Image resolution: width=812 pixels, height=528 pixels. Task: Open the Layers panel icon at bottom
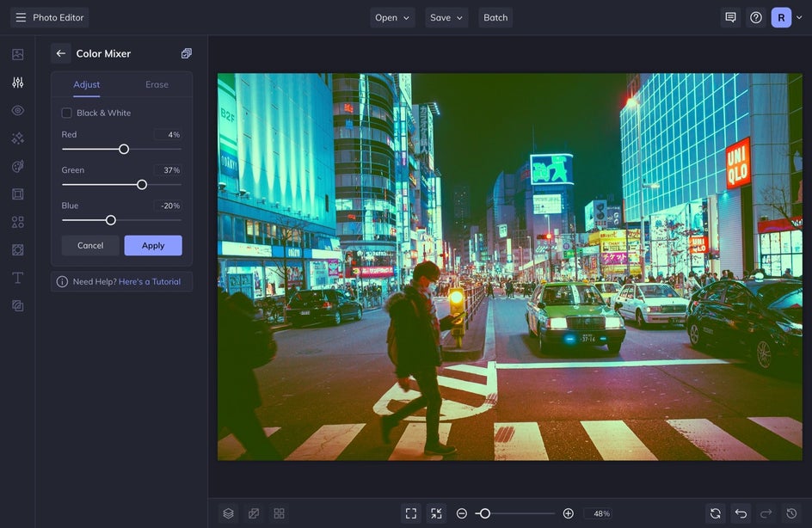pyautogui.click(x=228, y=513)
